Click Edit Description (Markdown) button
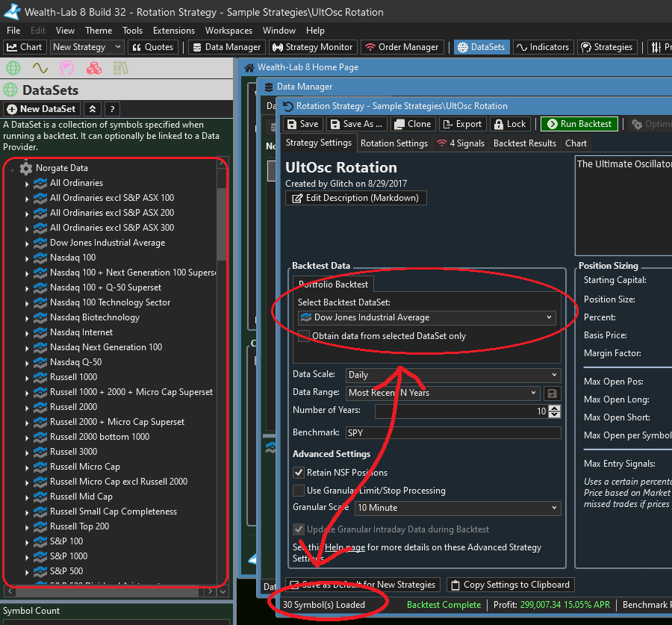 click(356, 198)
